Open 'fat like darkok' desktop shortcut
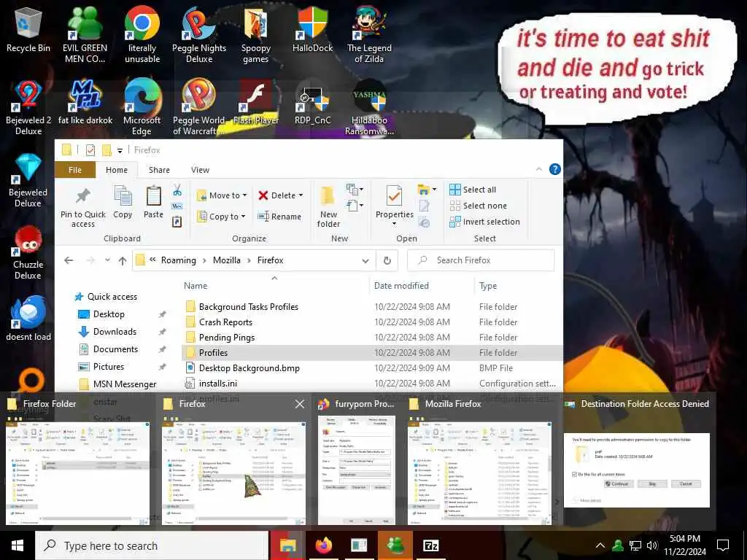 tap(85, 102)
